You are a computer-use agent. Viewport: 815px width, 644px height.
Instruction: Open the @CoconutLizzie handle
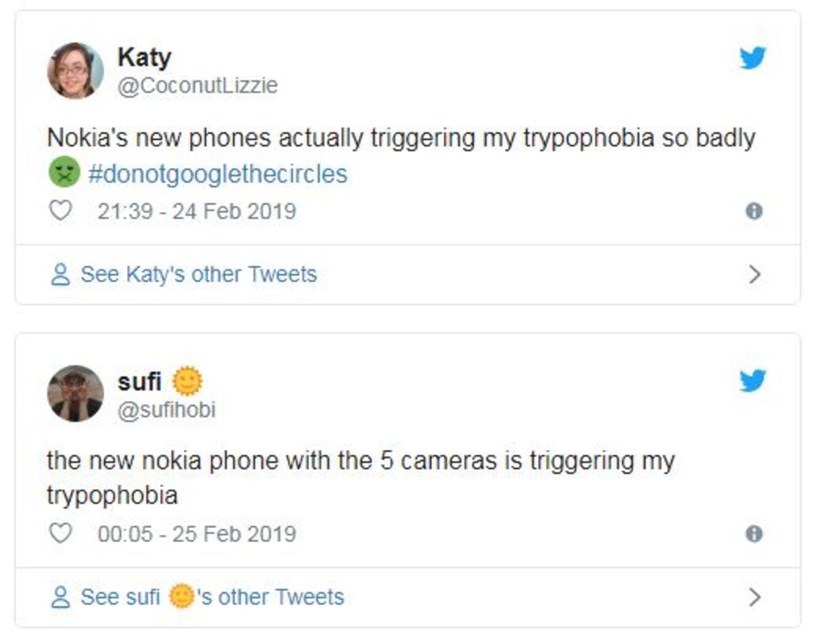(x=198, y=86)
